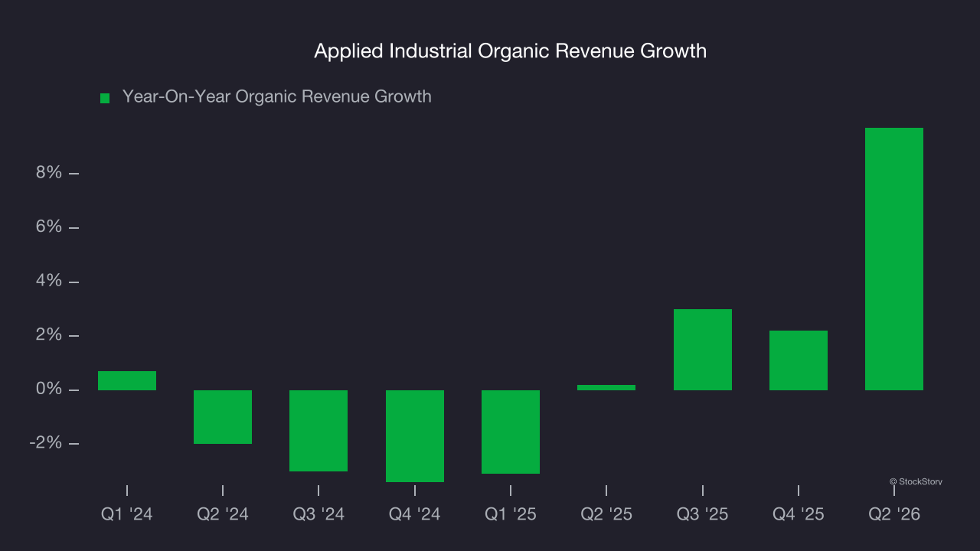
Task: Click the "Q4 '24" x-axis label
Action: point(415,514)
